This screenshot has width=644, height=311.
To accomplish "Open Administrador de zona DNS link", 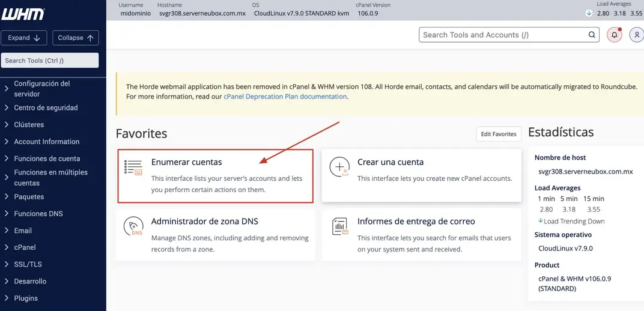I will (x=204, y=222).
